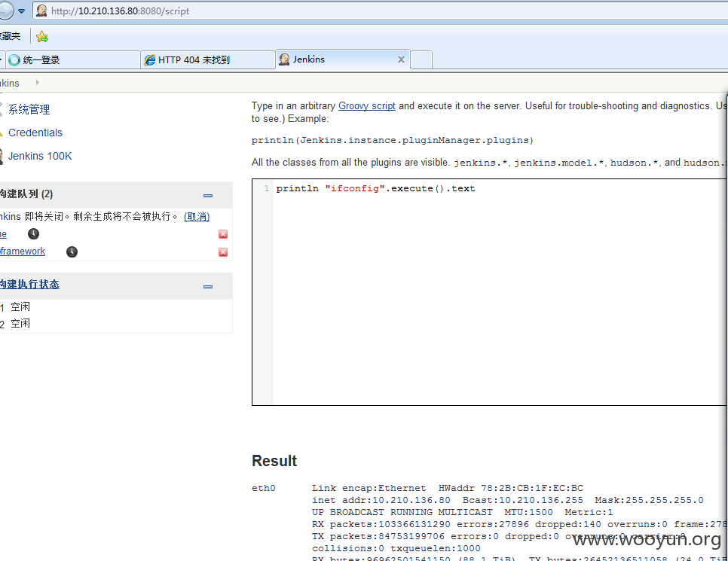Click the IE icon on 404 tab
Screen dimensions: 728x561
point(149,59)
